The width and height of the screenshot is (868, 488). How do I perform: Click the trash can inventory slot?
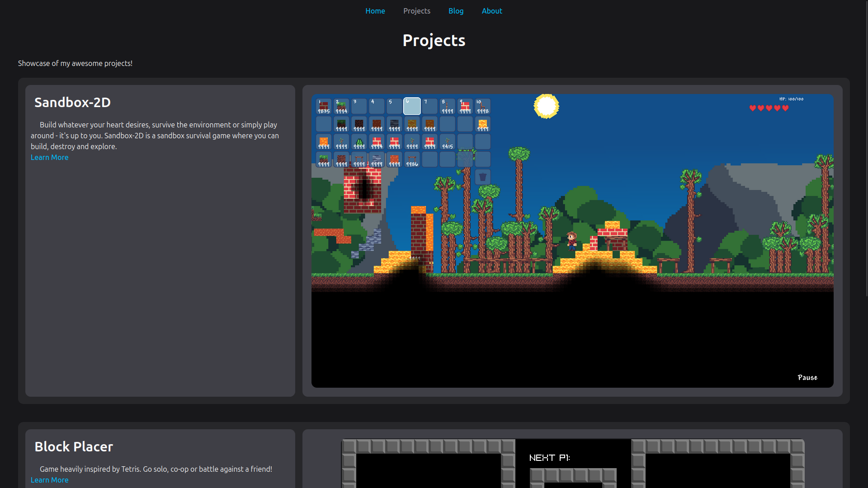(482, 177)
